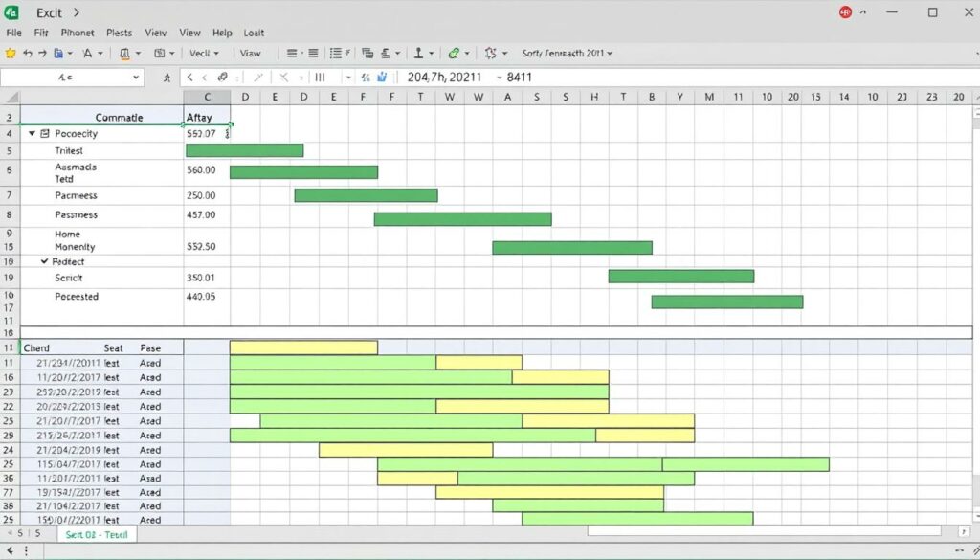Click the left angle bracket in the formula bar

coord(190,78)
